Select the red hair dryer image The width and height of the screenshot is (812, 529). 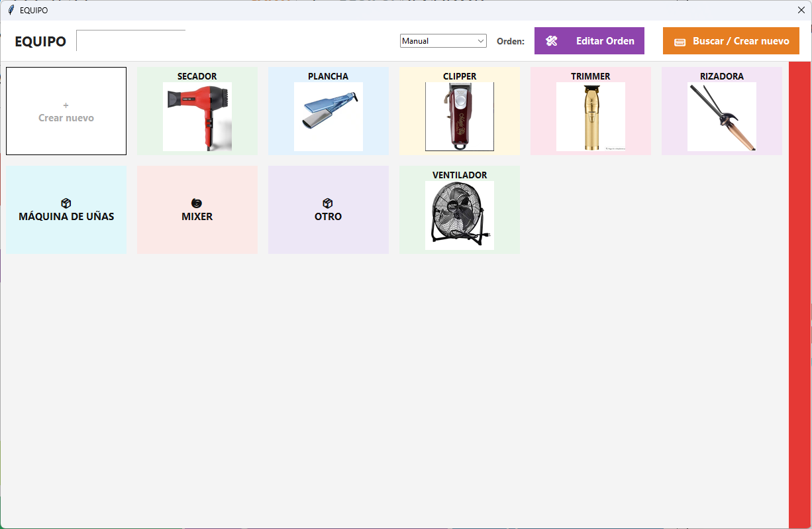click(x=197, y=117)
